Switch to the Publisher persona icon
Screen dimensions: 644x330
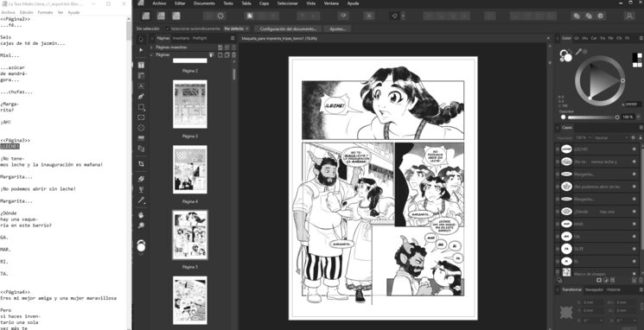click(146, 16)
